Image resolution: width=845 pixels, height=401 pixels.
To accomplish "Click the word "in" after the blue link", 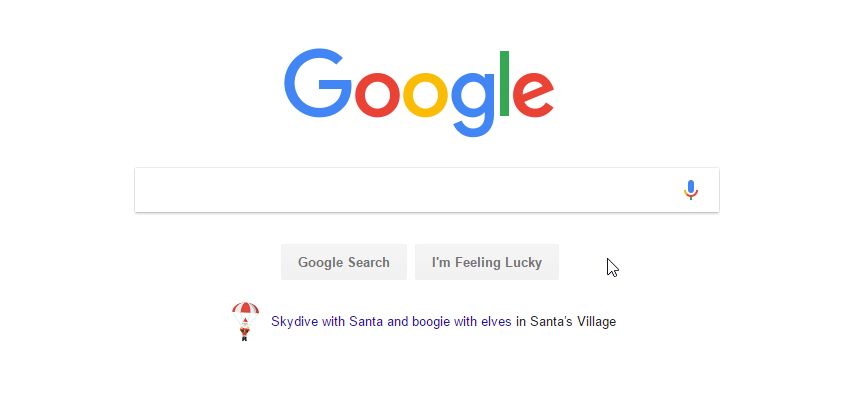I will pos(520,322).
